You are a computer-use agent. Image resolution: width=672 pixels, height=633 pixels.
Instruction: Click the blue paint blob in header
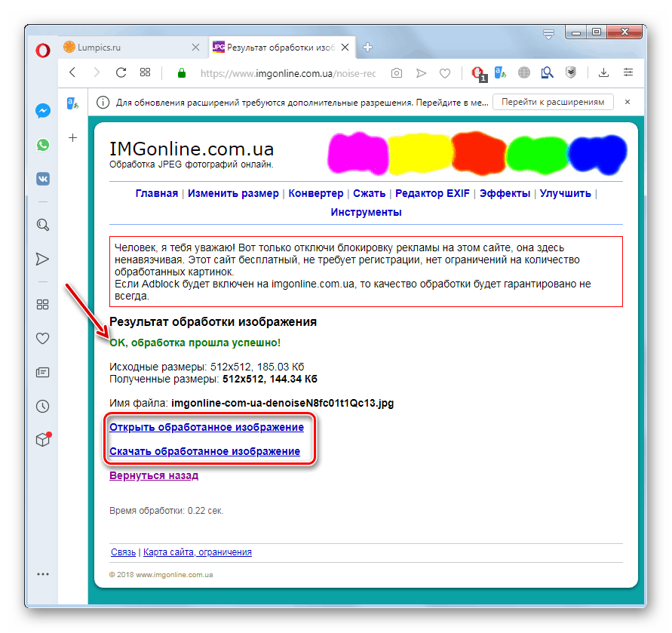(598, 153)
